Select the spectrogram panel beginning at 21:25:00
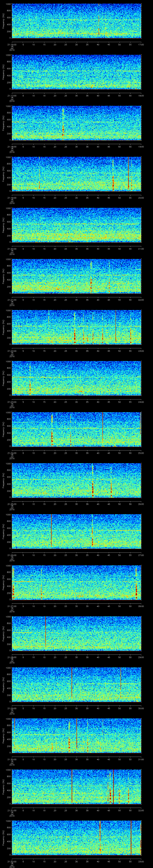The width and height of the screenshot is (153, 868). (x=76, y=481)
